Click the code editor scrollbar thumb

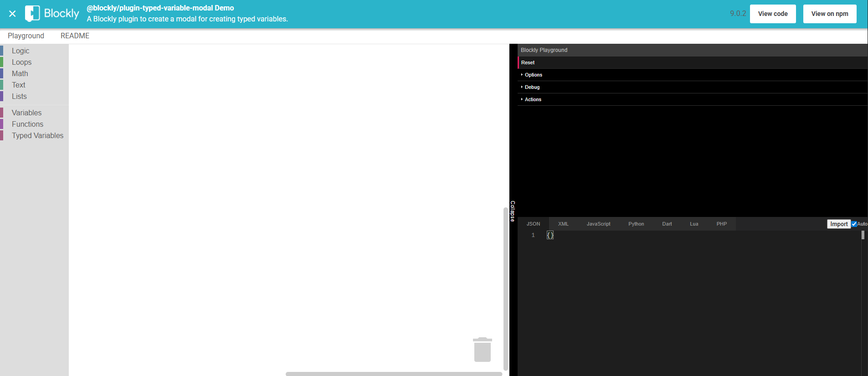pyautogui.click(x=863, y=235)
